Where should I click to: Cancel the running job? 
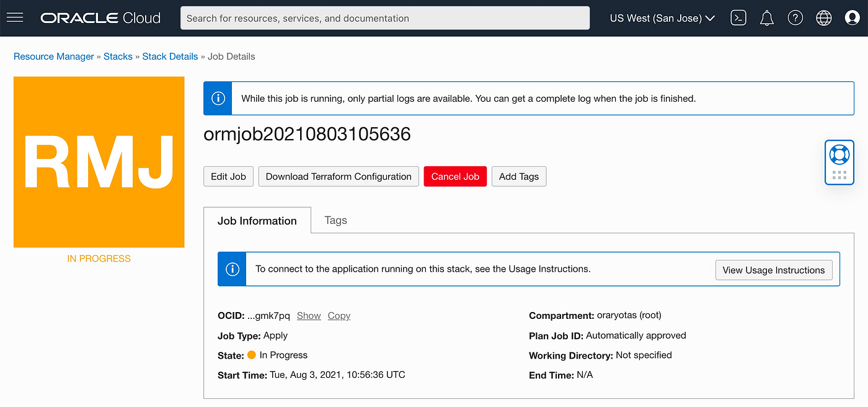coord(455,176)
